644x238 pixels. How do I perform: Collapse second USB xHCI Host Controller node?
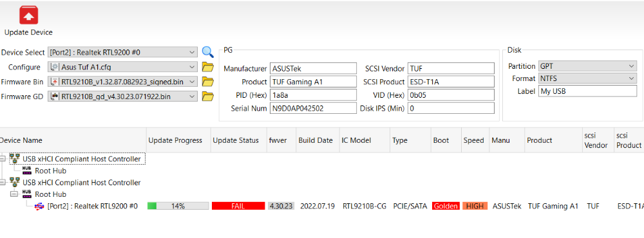coord(3,182)
